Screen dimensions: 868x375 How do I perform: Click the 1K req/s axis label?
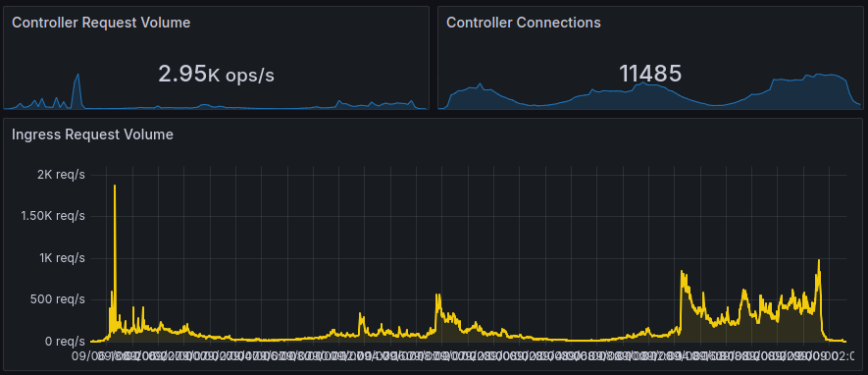pyautogui.click(x=62, y=258)
